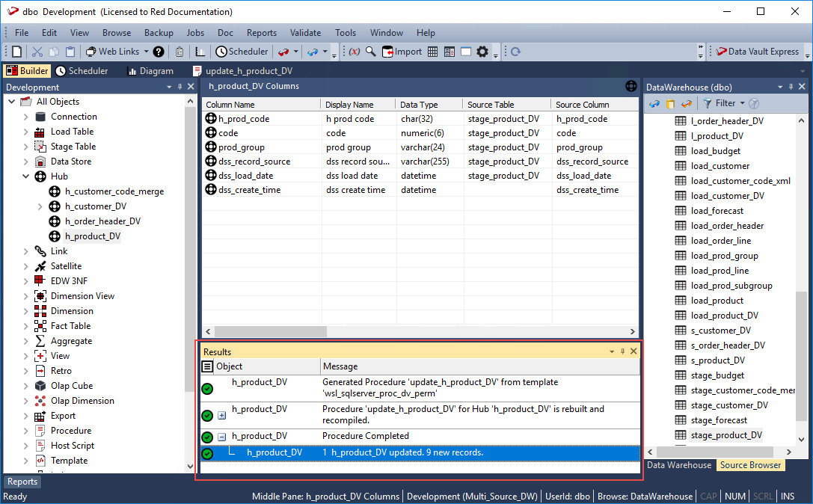Open the Validate menu

click(x=305, y=33)
